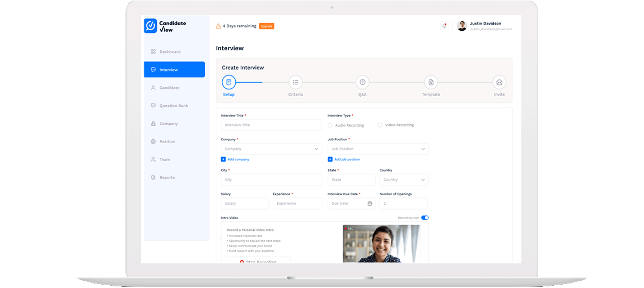
Task: Disable the Record my own toggle
Action: point(424,218)
